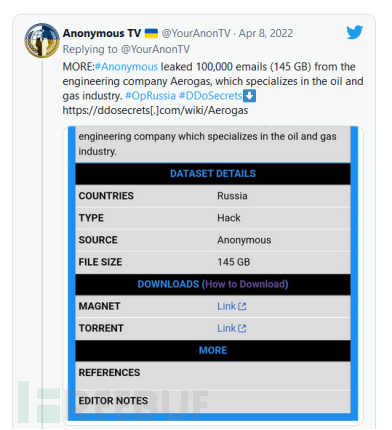392x430 pixels.
Task: Open the MAGNET download Link
Action: point(227,306)
